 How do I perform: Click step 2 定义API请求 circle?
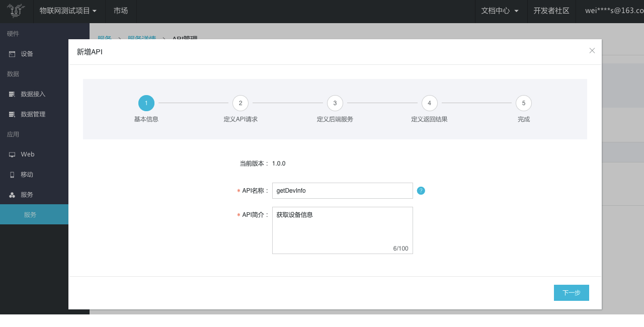pos(240,103)
